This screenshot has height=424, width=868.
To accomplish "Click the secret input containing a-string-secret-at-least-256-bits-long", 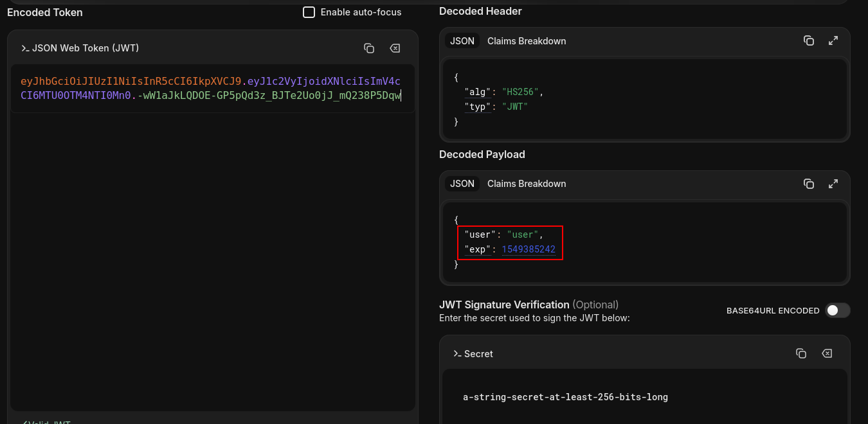I will 645,397.
